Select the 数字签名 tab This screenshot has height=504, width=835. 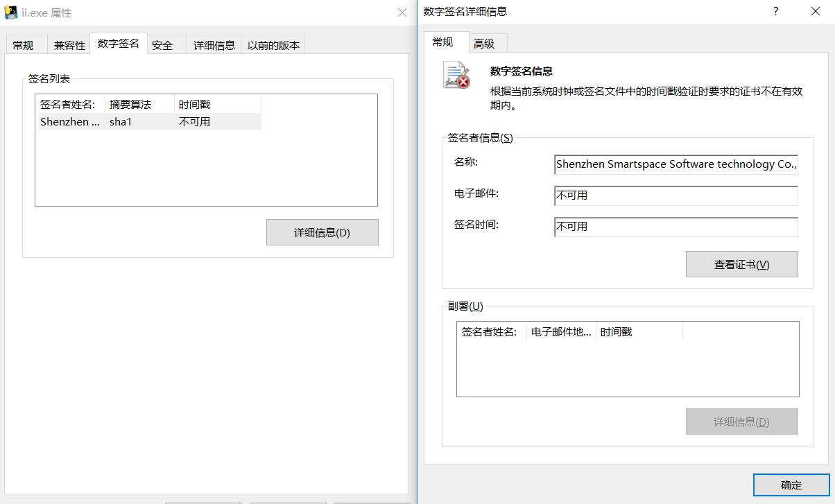[x=119, y=43]
